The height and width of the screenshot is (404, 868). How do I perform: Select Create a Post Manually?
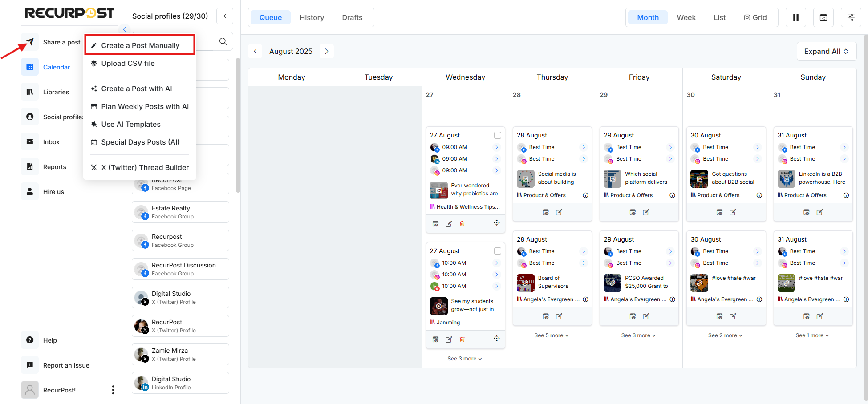(x=140, y=45)
